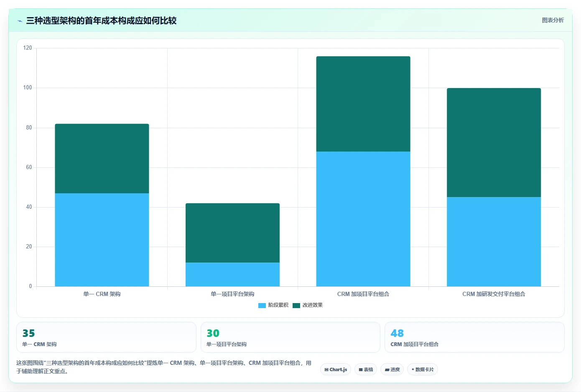Click the y-axis value 20
The image size is (581, 392).
click(x=29, y=247)
